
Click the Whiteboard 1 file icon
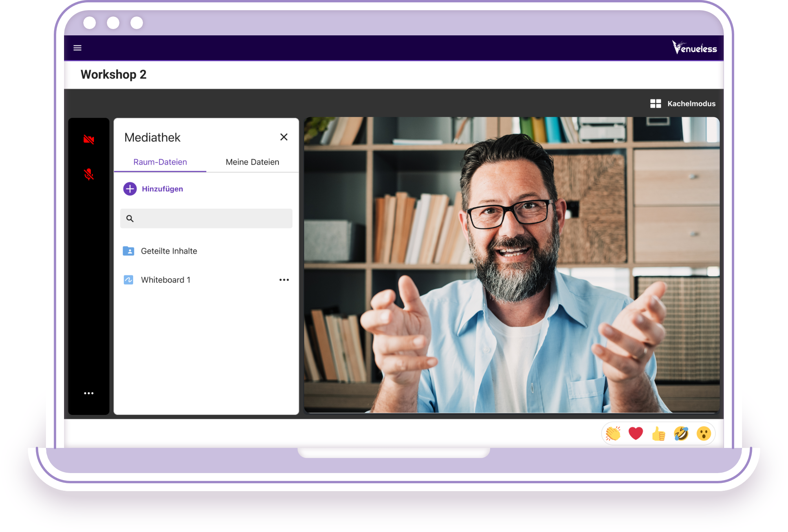pyautogui.click(x=128, y=280)
